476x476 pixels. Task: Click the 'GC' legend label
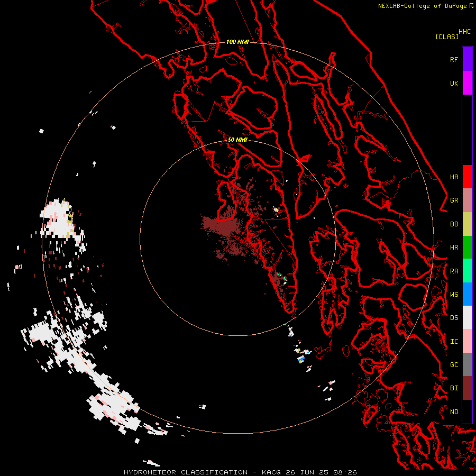point(454,365)
